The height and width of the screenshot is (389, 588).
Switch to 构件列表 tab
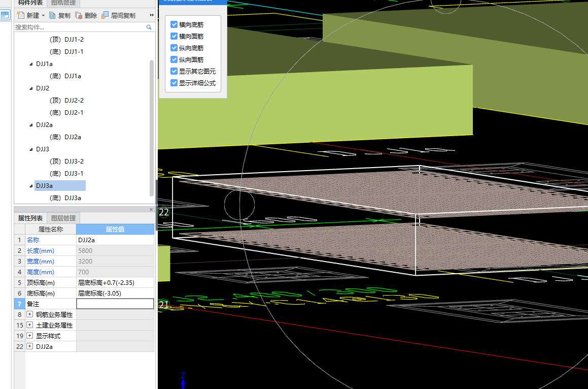[x=30, y=3]
